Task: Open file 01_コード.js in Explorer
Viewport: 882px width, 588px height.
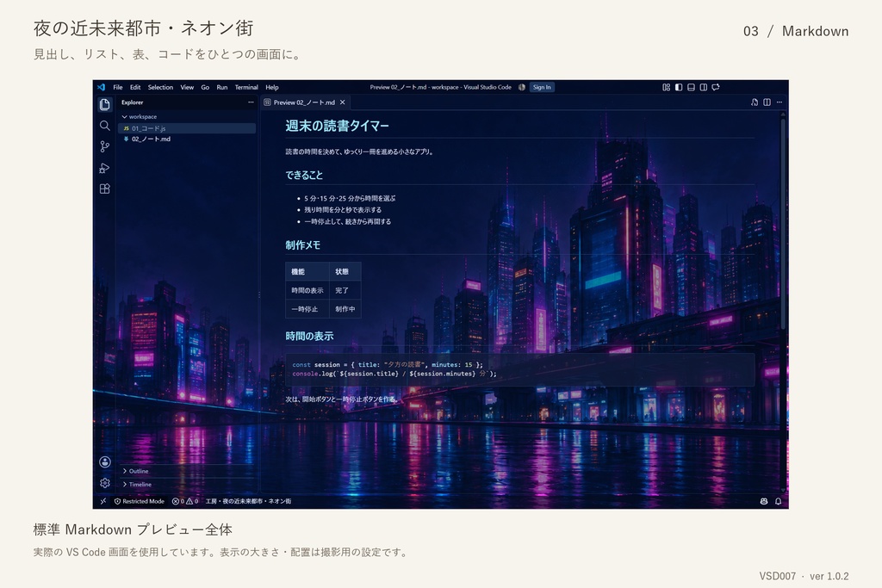Action: tap(187, 128)
